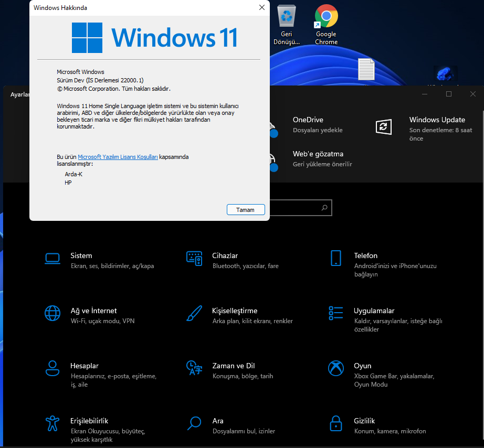Open the Gizlilik padlock icon
Image resolution: width=484 pixels, height=448 pixels.
pyautogui.click(x=336, y=423)
